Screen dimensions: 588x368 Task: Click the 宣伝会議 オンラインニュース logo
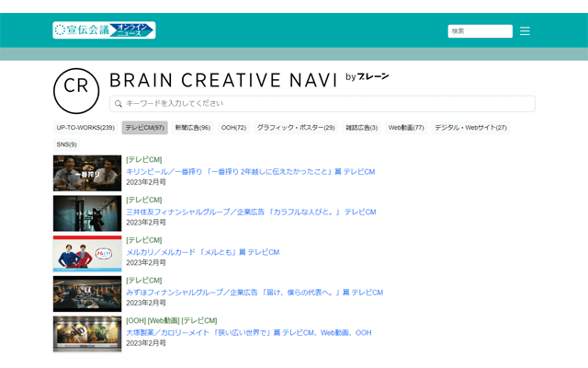pos(104,30)
